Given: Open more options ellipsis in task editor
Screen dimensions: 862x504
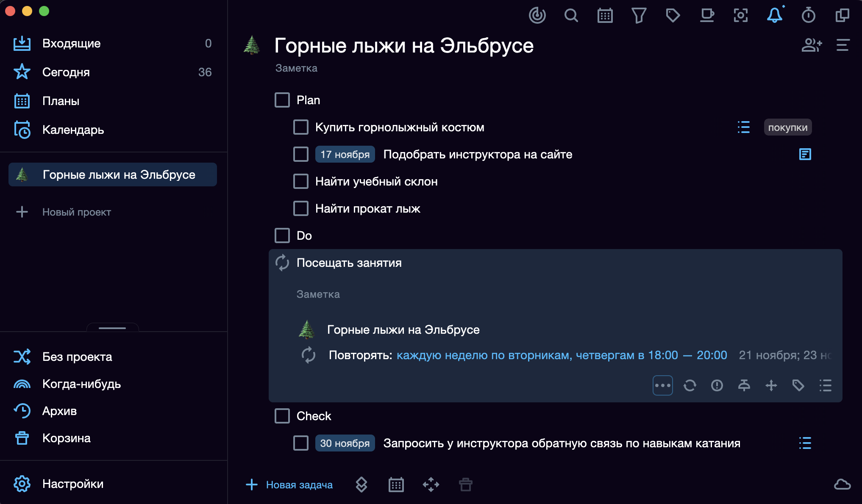Looking at the screenshot, I should pyautogui.click(x=663, y=385).
